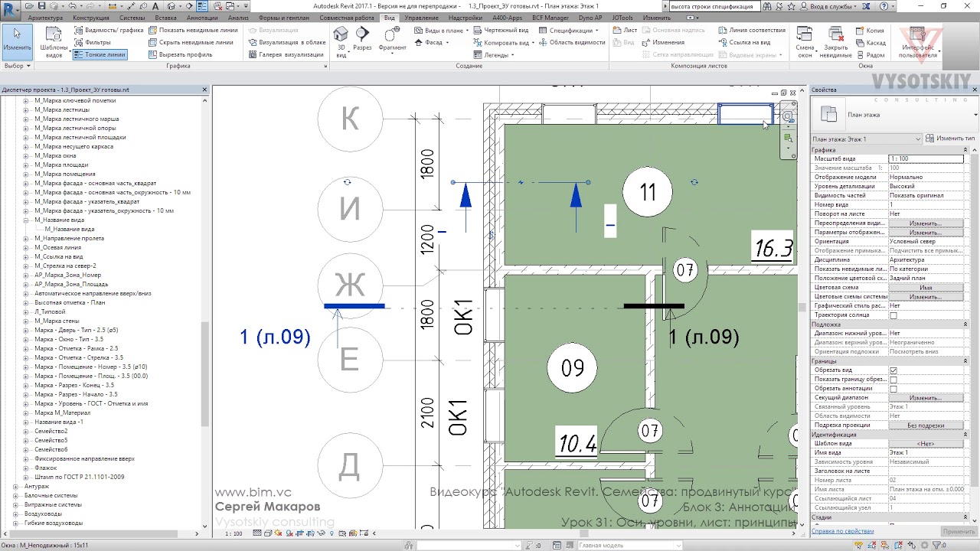The image size is (980, 551).
Task: Click Смена окон (Switch Windows)
Action: click(805, 41)
